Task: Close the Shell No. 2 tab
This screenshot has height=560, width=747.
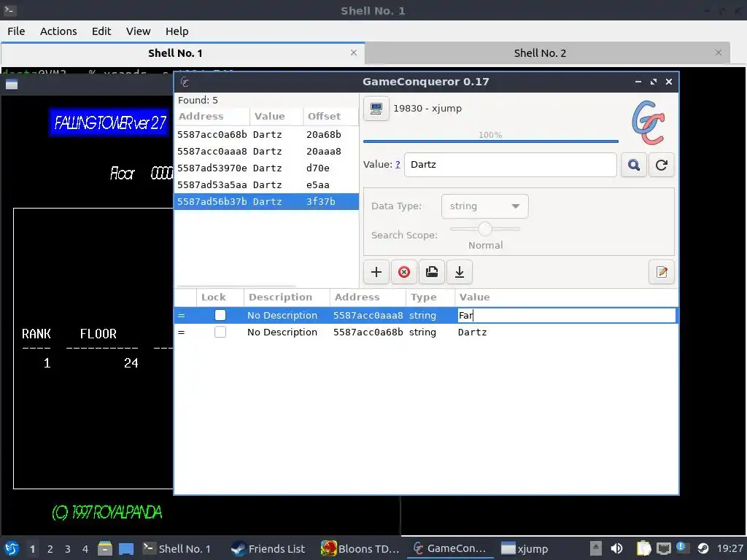Action: [x=719, y=52]
